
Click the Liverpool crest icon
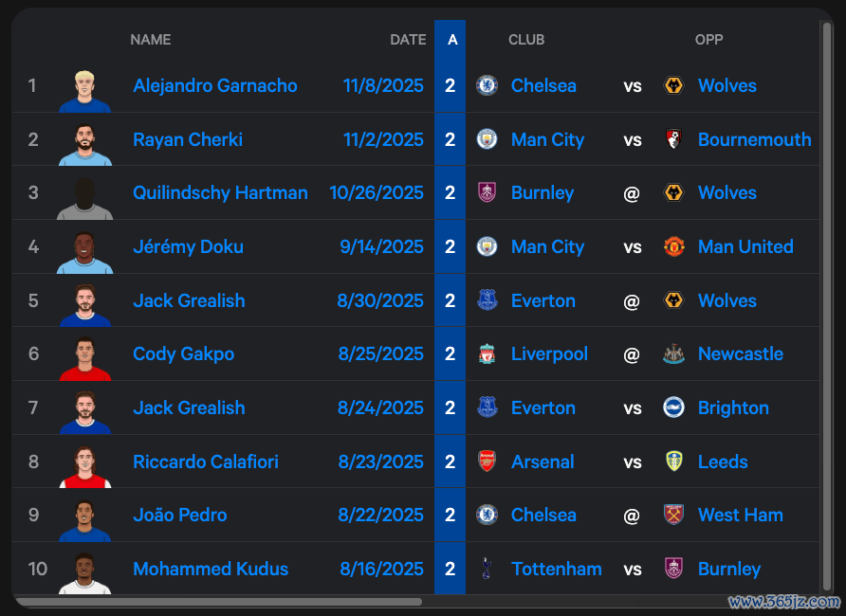487,354
